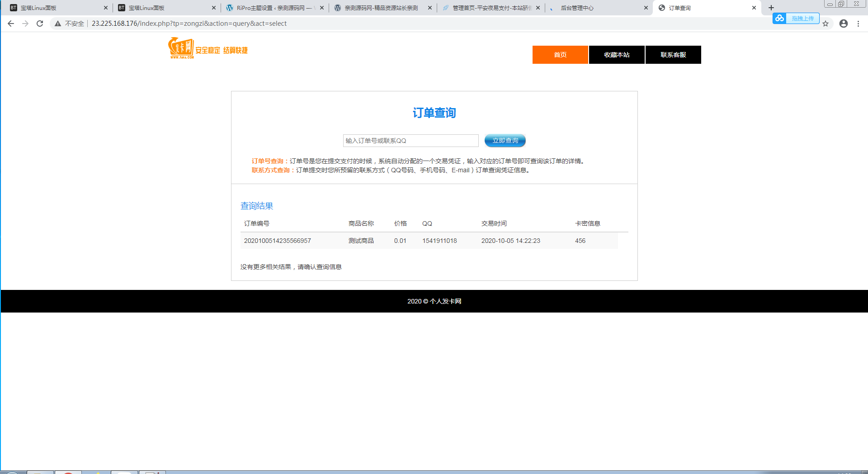Click the cloud upload extension button

pos(796,18)
